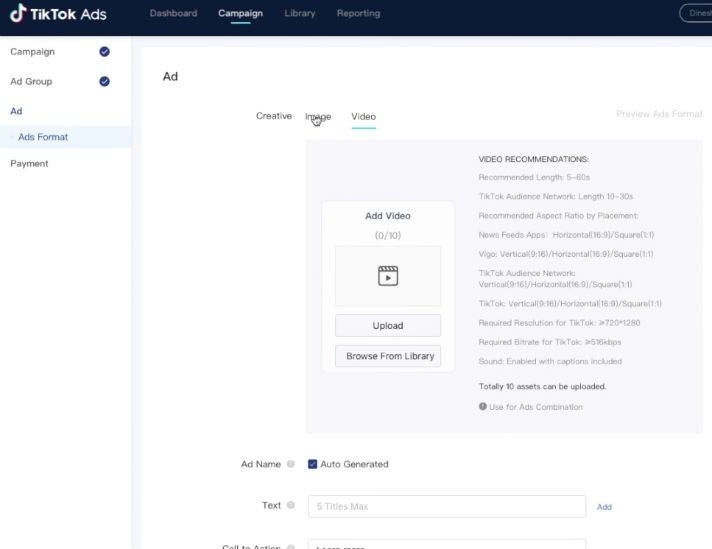712x549 pixels.
Task: Switch to the Image creative tab
Action: click(318, 116)
